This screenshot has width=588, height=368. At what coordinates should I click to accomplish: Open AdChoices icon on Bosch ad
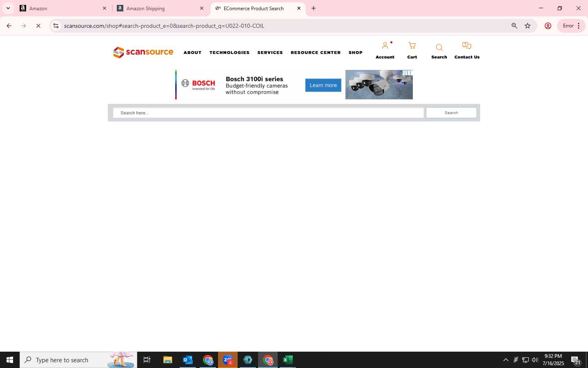coord(405,72)
